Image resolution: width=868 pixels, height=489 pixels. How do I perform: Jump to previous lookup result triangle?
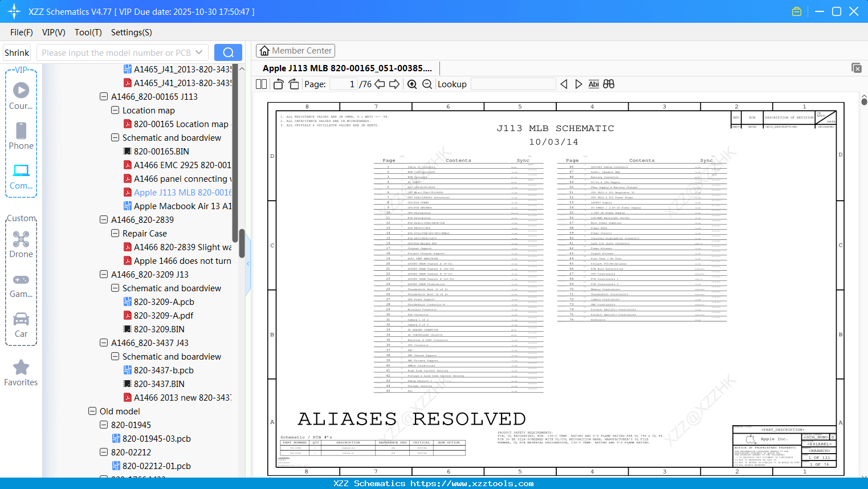pos(564,84)
